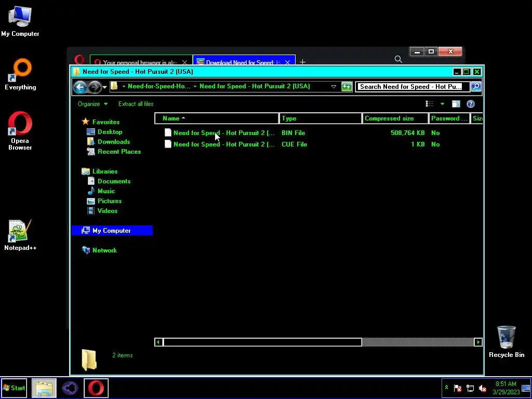Click the search magnifier button in Explorer
532x399 pixels.
476,87
